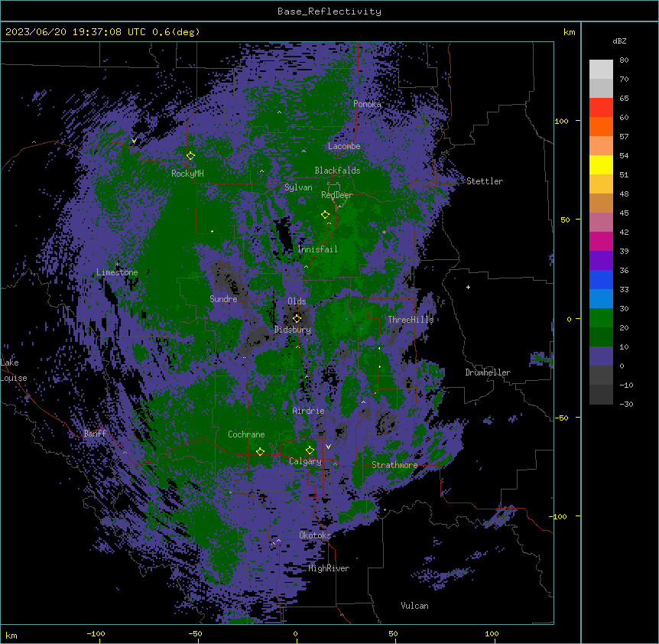The image size is (659, 644).
Task: Click the yellow radar marker between Olds and Didsbury
Action: pos(297,318)
